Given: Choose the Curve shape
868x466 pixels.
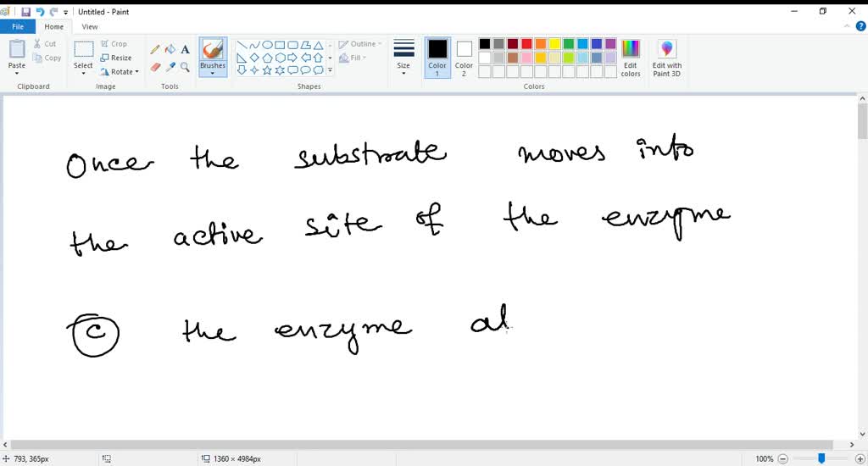Looking at the screenshot, I should click(254, 46).
